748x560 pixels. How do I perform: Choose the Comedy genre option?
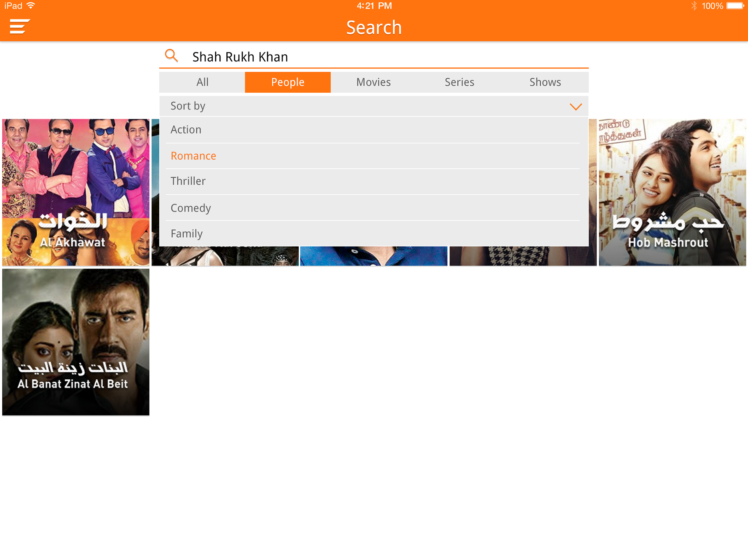pos(191,208)
